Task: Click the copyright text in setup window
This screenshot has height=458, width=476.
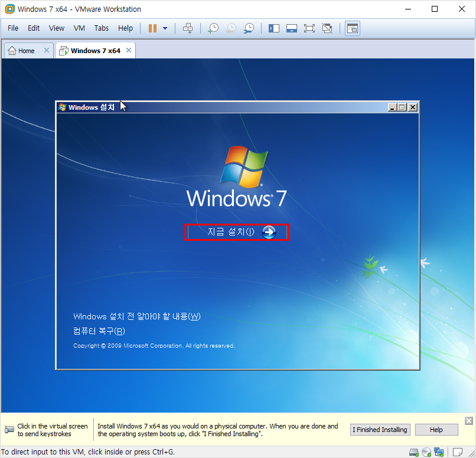Action: pos(154,346)
